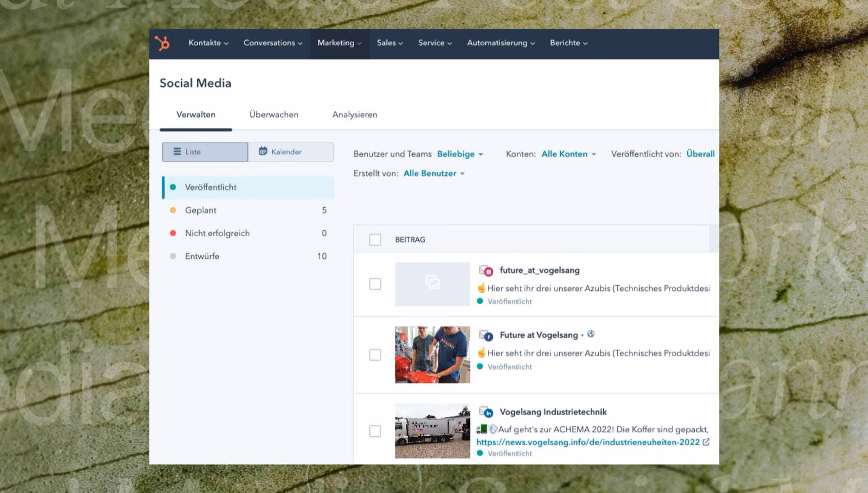Open the Azubis photo thumbnail
This screenshot has height=493, width=868.
click(x=433, y=354)
